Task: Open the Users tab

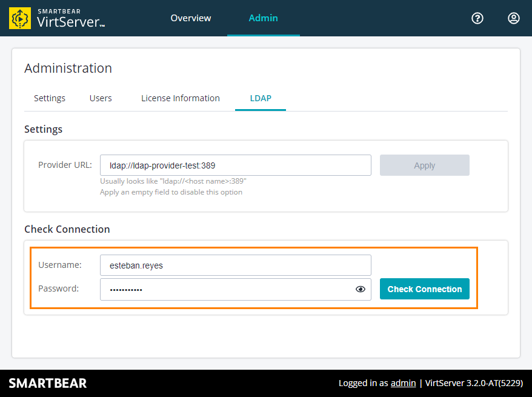Action: point(100,98)
